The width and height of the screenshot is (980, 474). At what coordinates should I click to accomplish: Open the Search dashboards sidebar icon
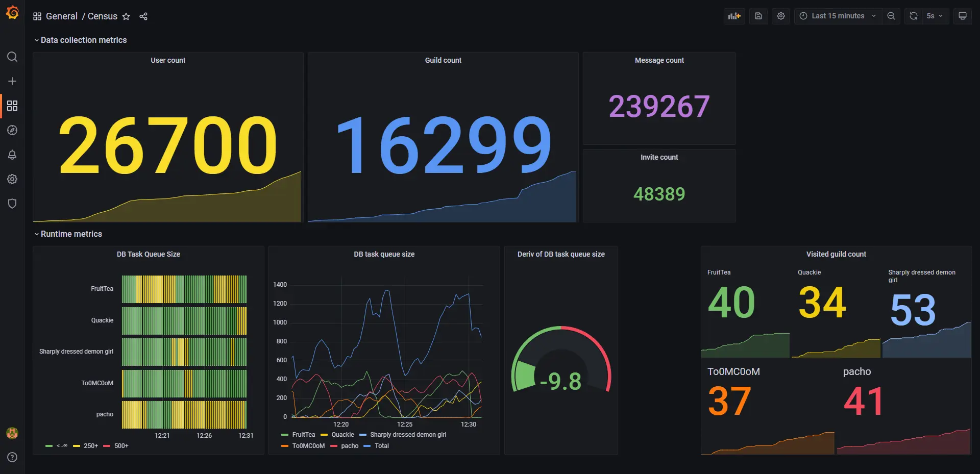click(x=12, y=57)
